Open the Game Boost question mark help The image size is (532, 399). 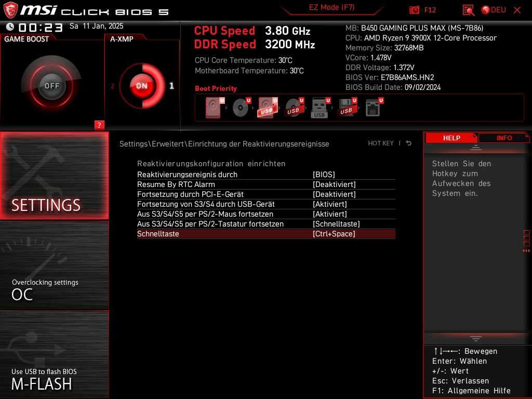point(99,125)
